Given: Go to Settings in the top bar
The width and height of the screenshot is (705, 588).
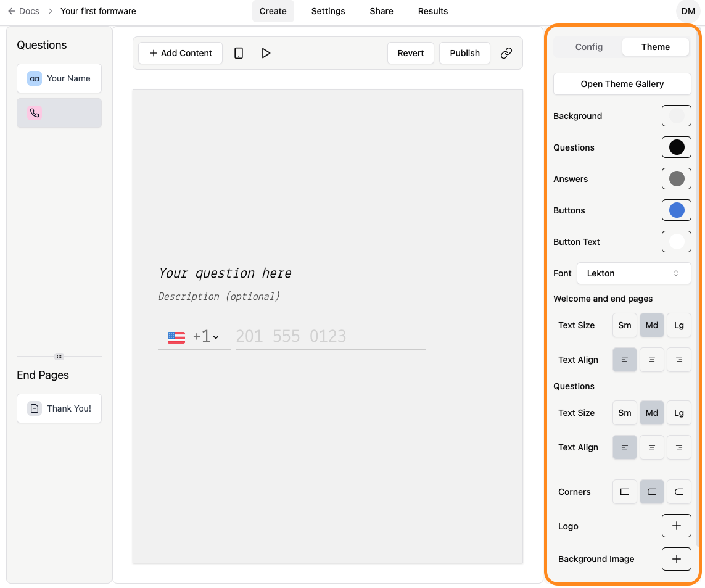Looking at the screenshot, I should click(x=328, y=11).
